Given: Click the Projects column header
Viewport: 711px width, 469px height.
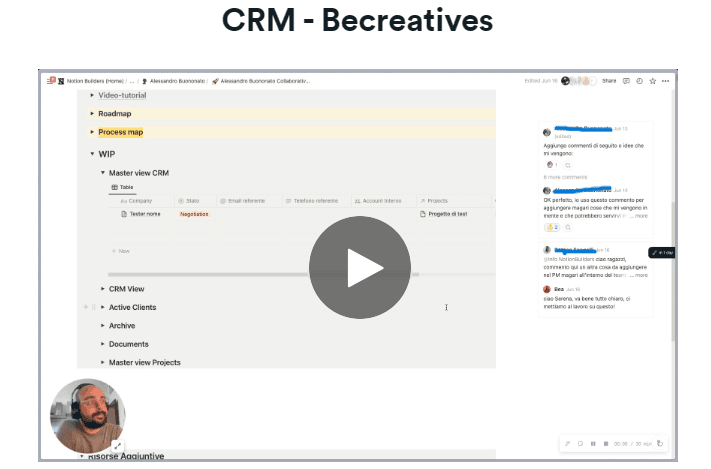Looking at the screenshot, I should click(434, 201).
